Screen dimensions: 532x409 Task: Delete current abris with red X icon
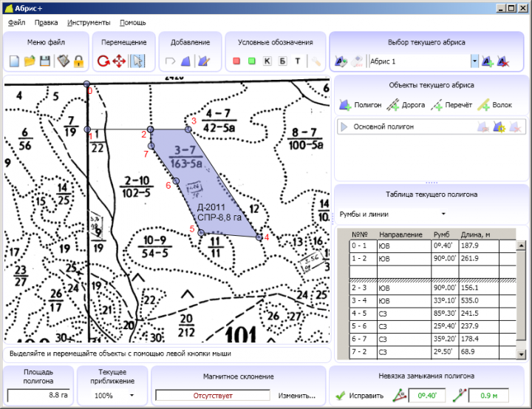(x=503, y=61)
